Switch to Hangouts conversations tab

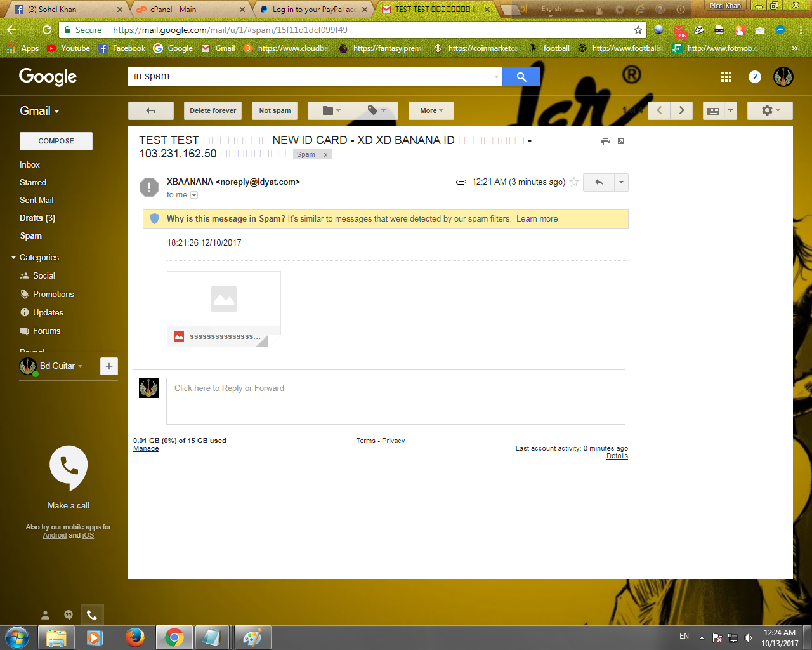pyautogui.click(x=69, y=614)
